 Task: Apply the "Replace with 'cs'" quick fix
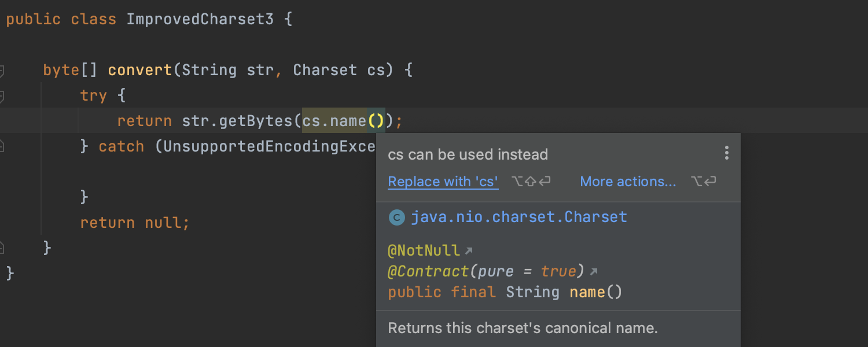443,182
